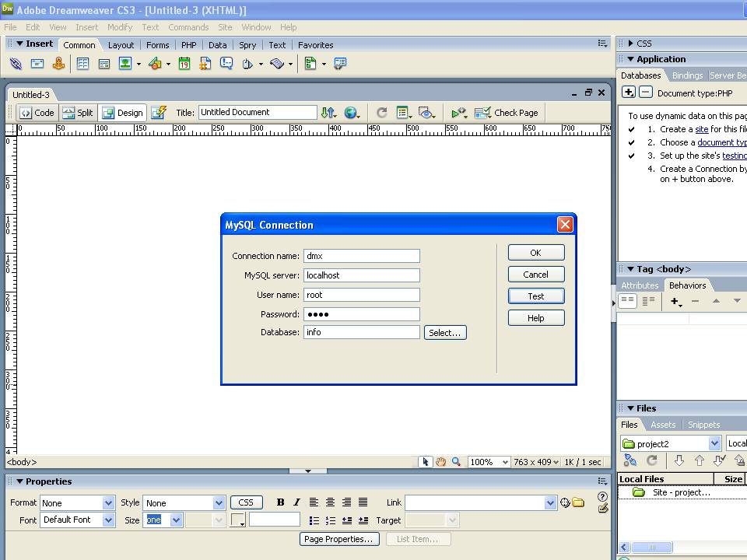Screen dimensions: 747x560
Task: Open the Font dropdown
Action: 108,520
